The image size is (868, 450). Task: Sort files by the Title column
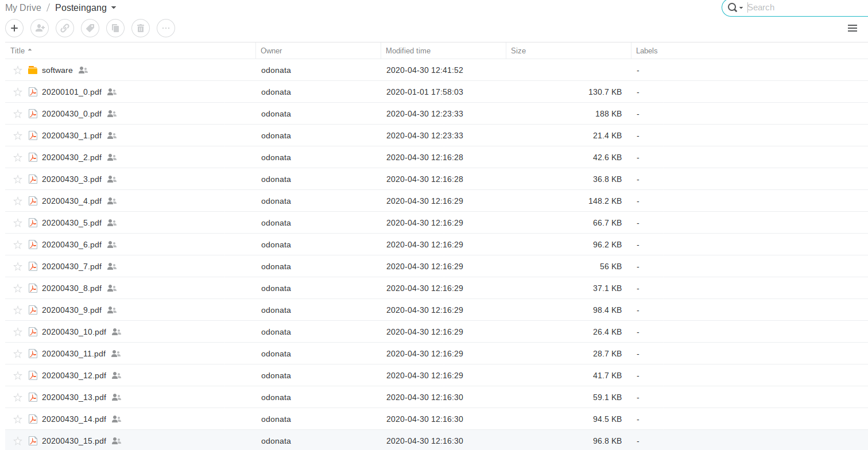click(x=17, y=51)
